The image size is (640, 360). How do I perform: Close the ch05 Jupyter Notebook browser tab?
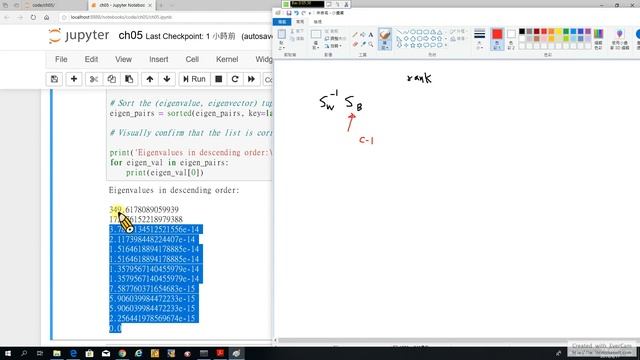tap(150, 5)
